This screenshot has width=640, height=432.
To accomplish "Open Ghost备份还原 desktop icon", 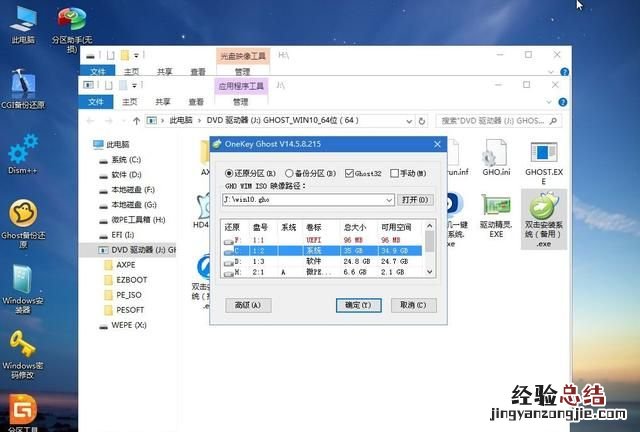I will click(x=23, y=223).
